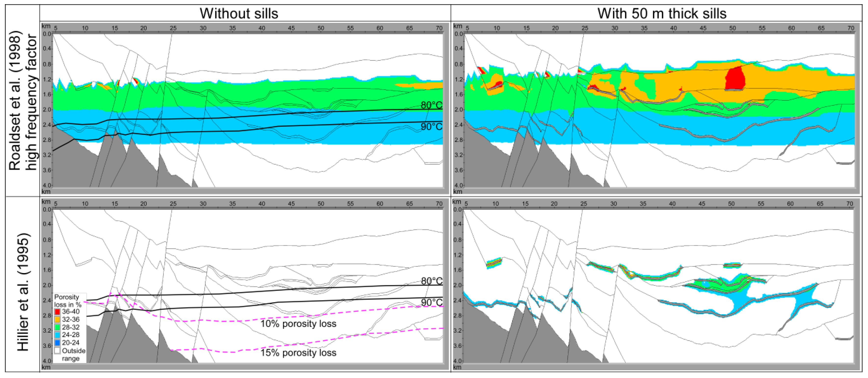This screenshot has height=378, width=868.
Task: Click the 80°C label in top-left panel
Action: pyautogui.click(x=432, y=105)
